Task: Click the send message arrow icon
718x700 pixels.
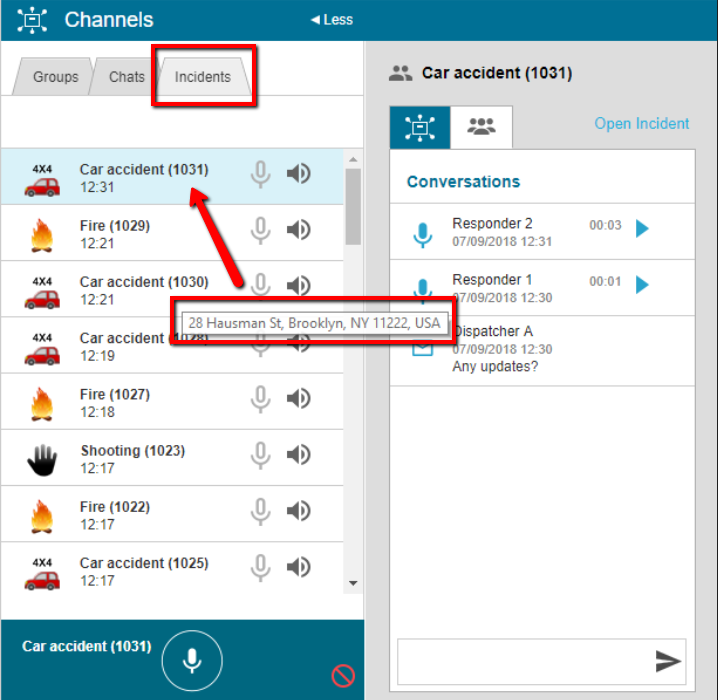Action: 667,660
